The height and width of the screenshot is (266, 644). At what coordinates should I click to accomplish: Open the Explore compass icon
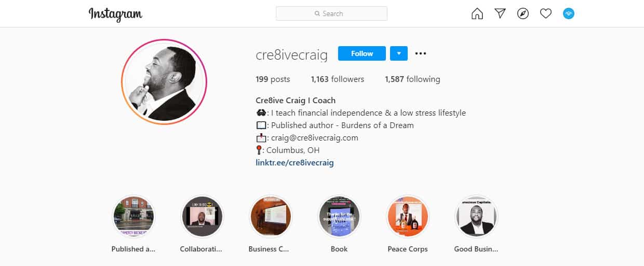pos(523,14)
